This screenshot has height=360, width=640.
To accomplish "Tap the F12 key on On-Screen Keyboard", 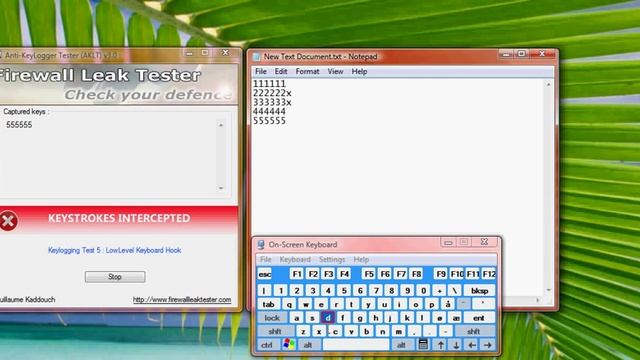I will [x=489, y=274].
